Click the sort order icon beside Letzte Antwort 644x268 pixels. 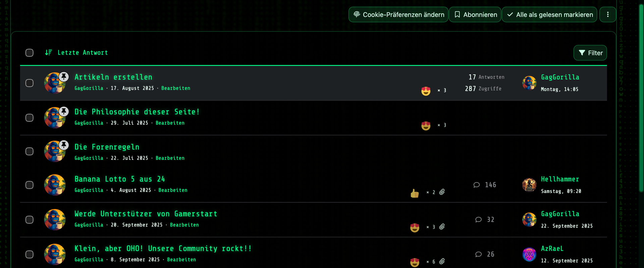tap(49, 53)
